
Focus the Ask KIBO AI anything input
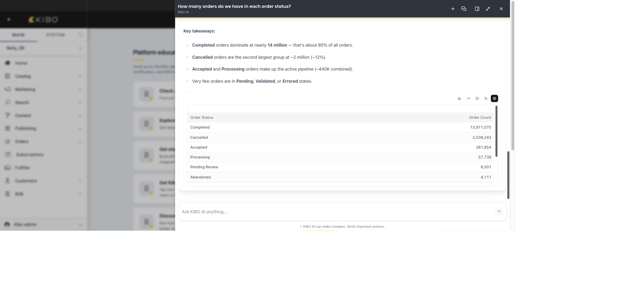337,212
